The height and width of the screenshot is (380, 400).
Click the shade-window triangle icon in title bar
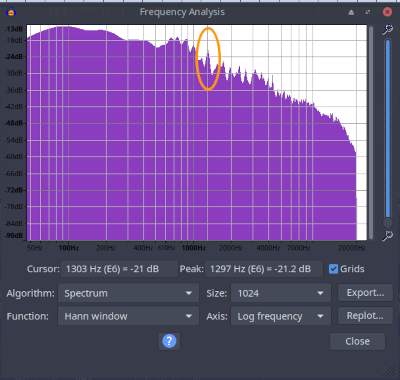pyautogui.click(x=351, y=12)
